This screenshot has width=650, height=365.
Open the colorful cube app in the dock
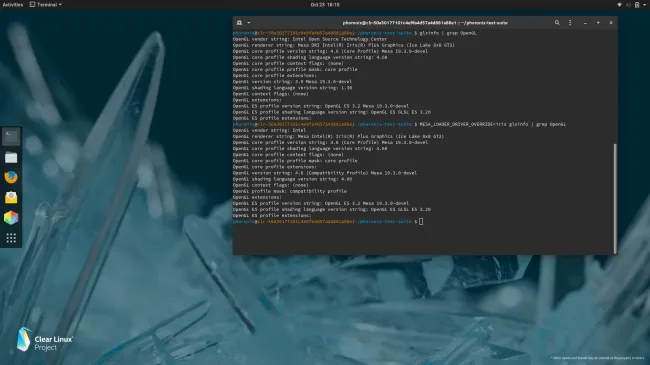11,217
